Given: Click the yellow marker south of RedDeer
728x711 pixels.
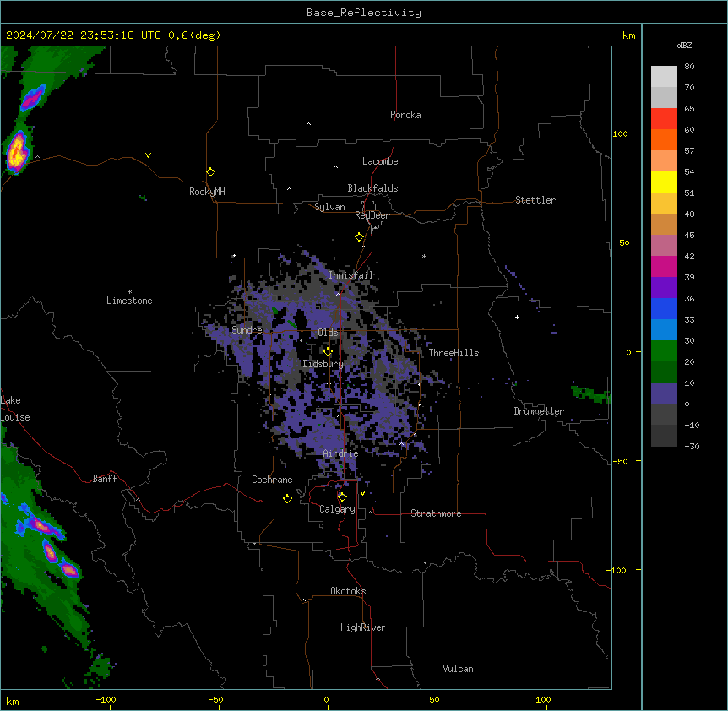Looking at the screenshot, I should 360,237.
